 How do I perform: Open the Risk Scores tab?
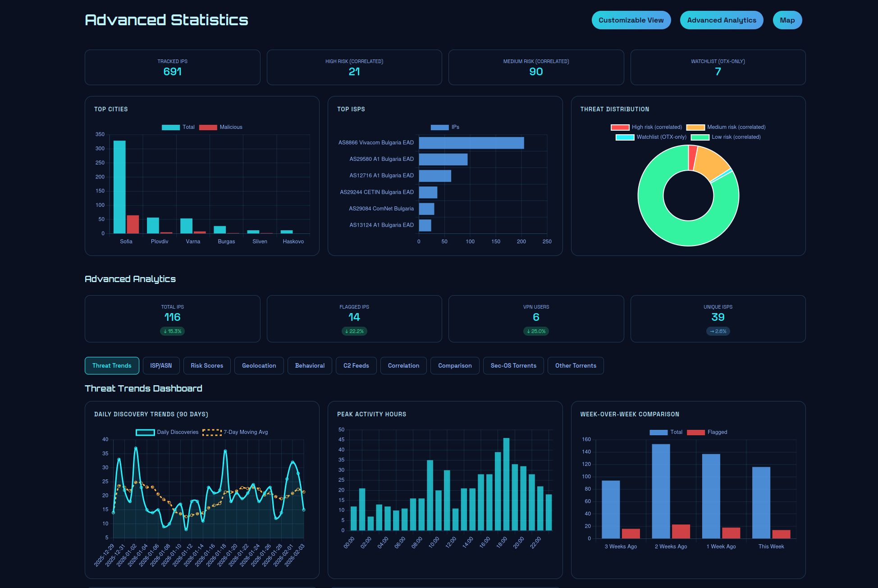[207, 365]
